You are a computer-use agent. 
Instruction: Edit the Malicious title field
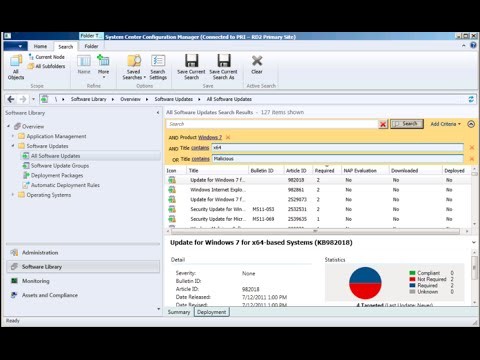(x=337, y=159)
